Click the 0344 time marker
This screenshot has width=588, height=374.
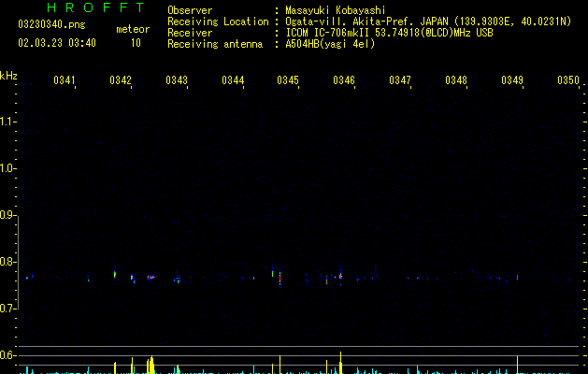click(233, 79)
